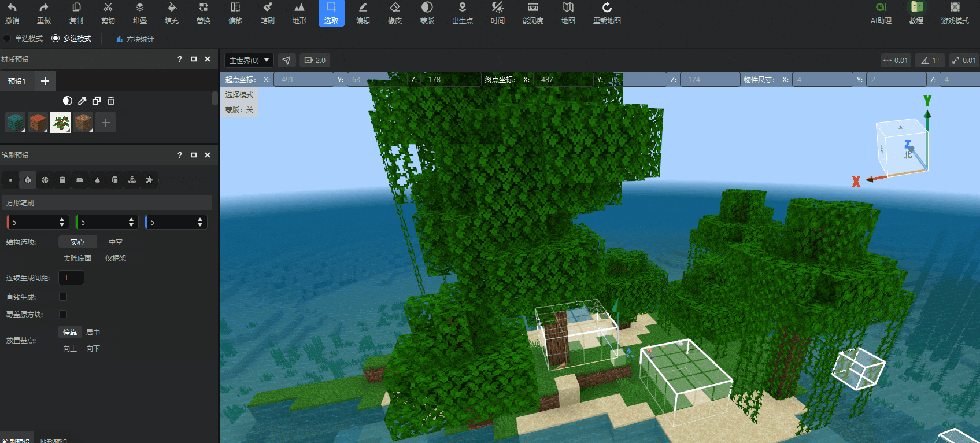The image size is (980, 443).
Task: Choose 中空 structure option
Action: click(x=116, y=242)
